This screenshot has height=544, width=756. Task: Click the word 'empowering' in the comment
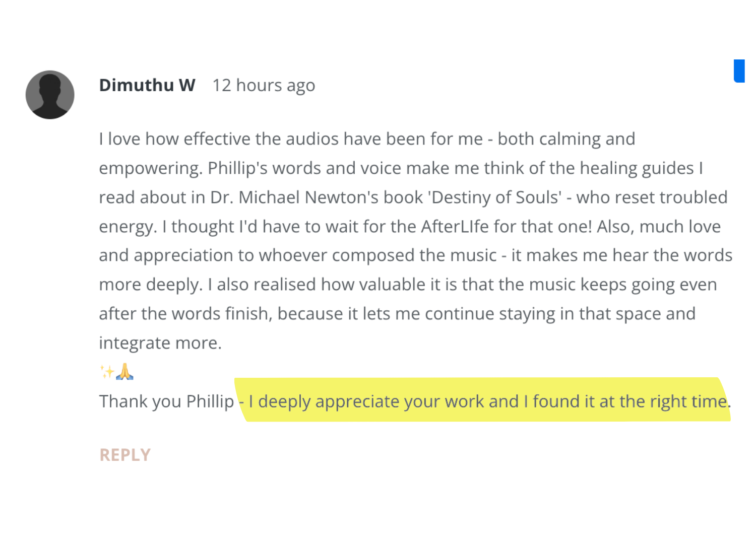pos(149,168)
